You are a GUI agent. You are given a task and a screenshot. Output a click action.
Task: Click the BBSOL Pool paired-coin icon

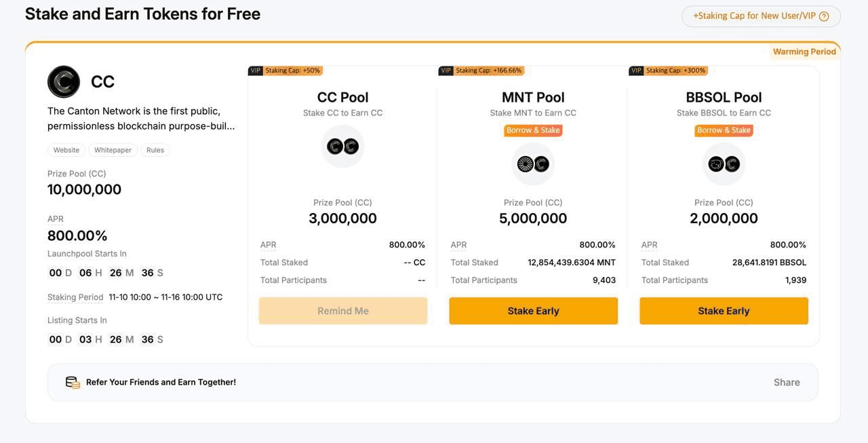click(724, 163)
